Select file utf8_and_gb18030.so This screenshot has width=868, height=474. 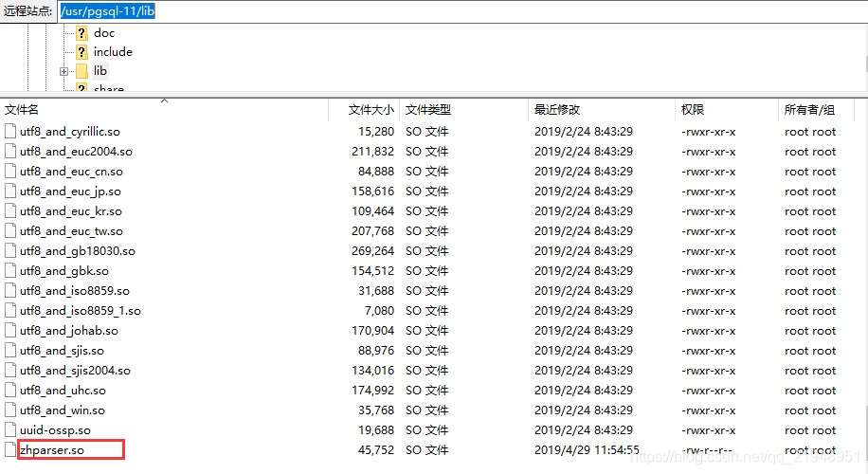[78, 251]
